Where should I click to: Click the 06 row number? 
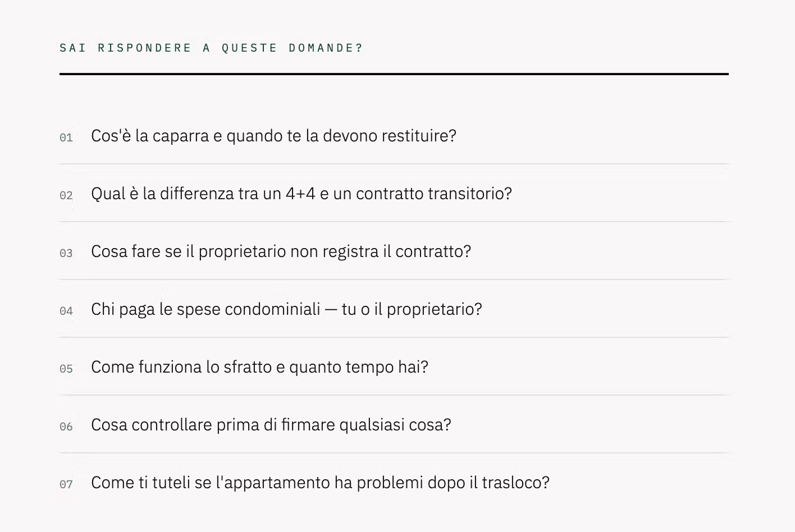[x=66, y=426]
